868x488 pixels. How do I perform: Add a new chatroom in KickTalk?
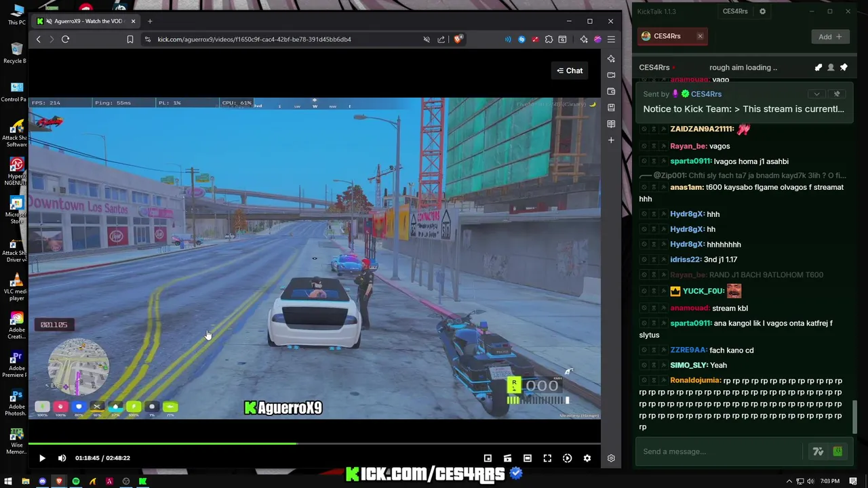(830, 37)
